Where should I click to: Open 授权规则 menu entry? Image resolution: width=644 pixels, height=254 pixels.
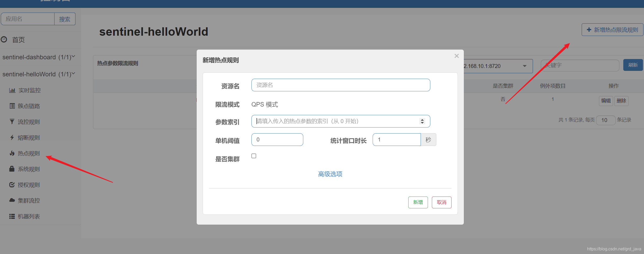[x=29, y=185]
